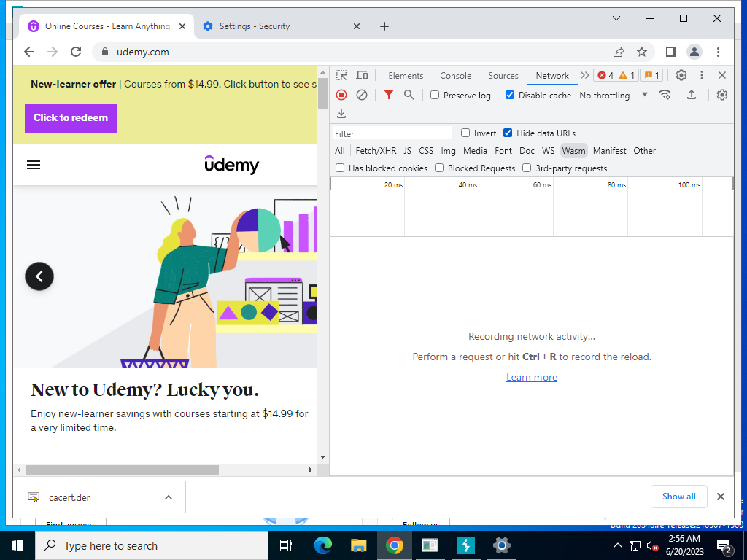Click the page horizontal scrollbar thumb
The image size is (747, 560).
[122, 470]
